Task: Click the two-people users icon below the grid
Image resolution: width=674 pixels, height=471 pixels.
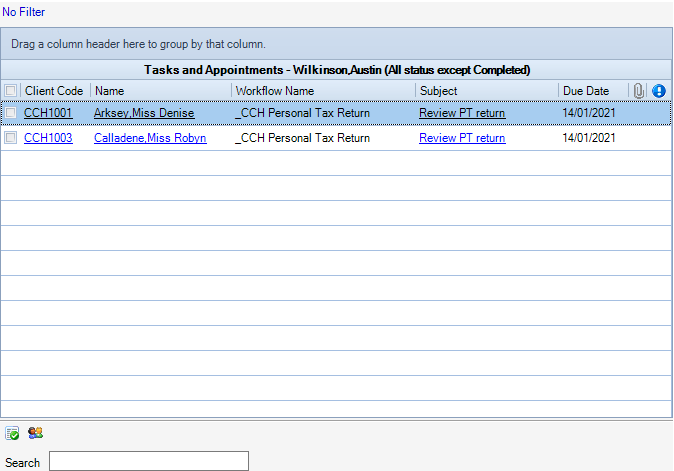Action: coord(36,433)
